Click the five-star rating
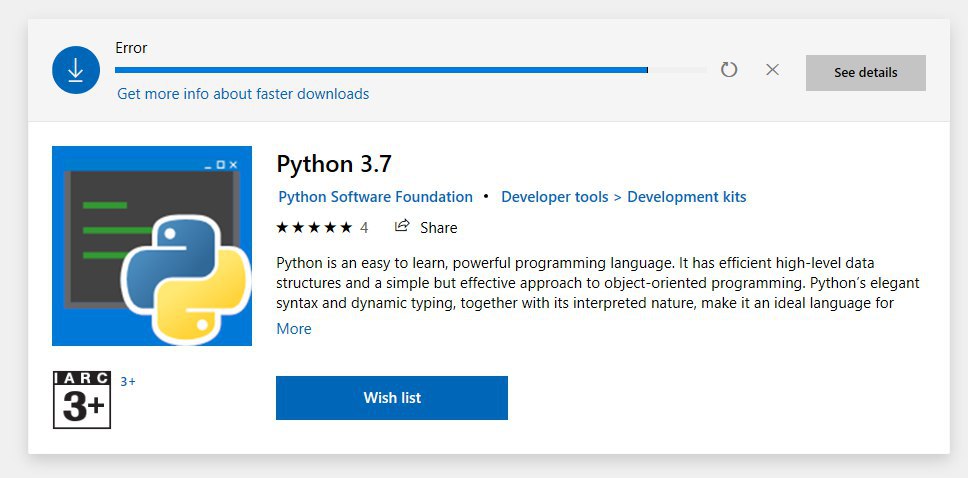The width and height of the screenshot is (968, 478). click(x=314, y=227)
